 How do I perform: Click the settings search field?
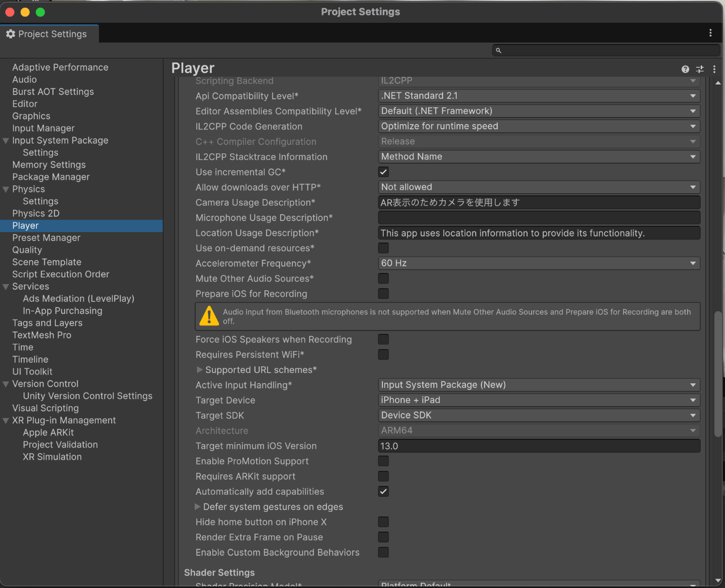tap(606, 50)
